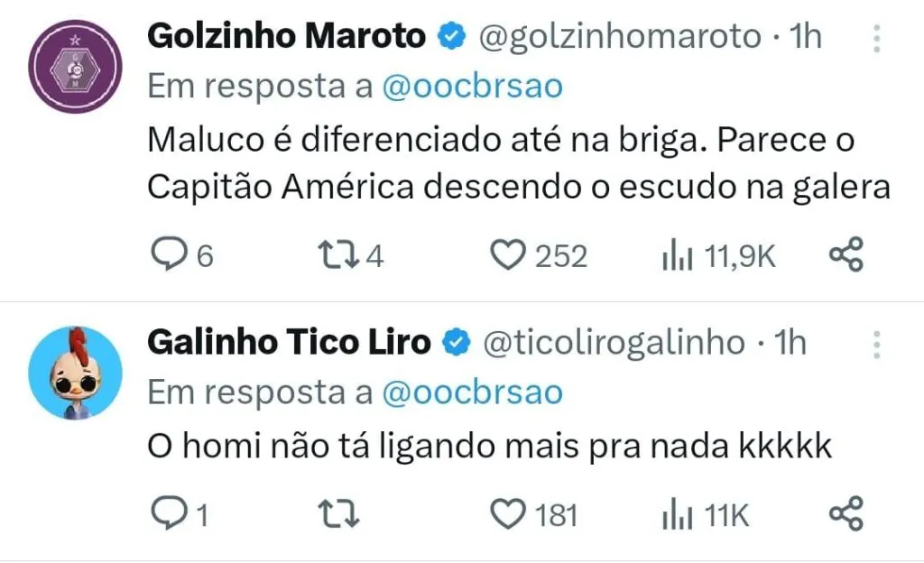Reply to Golzinho Maroto's tweet
Image resolution: width=924 pixels, height=563 pixels.
pyautogui.click(x=166, y=256)
